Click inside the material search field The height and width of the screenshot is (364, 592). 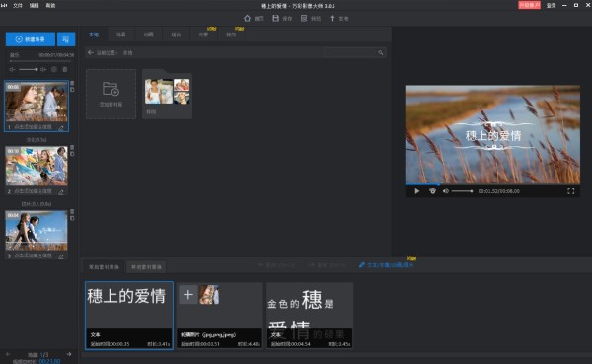tap(350, 53)
